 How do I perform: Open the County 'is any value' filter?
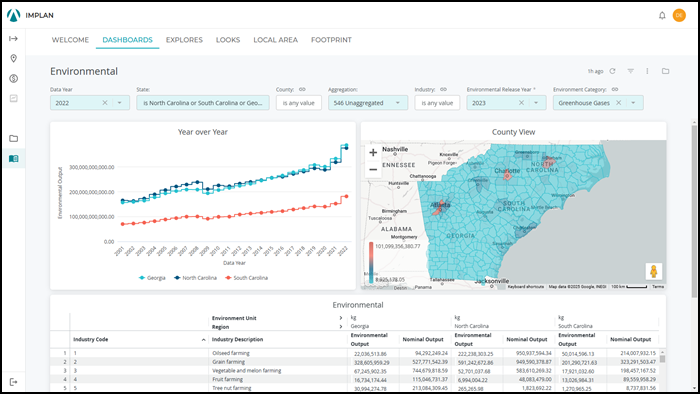(x=299, y=103)
